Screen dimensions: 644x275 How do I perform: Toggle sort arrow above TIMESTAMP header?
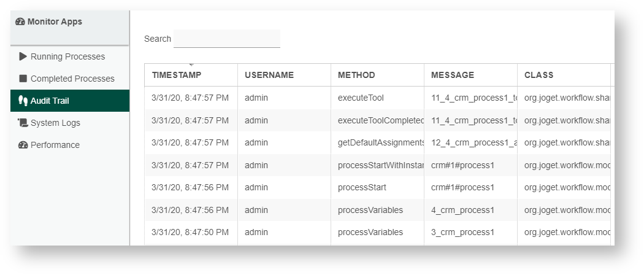click(x=191, y=64)
